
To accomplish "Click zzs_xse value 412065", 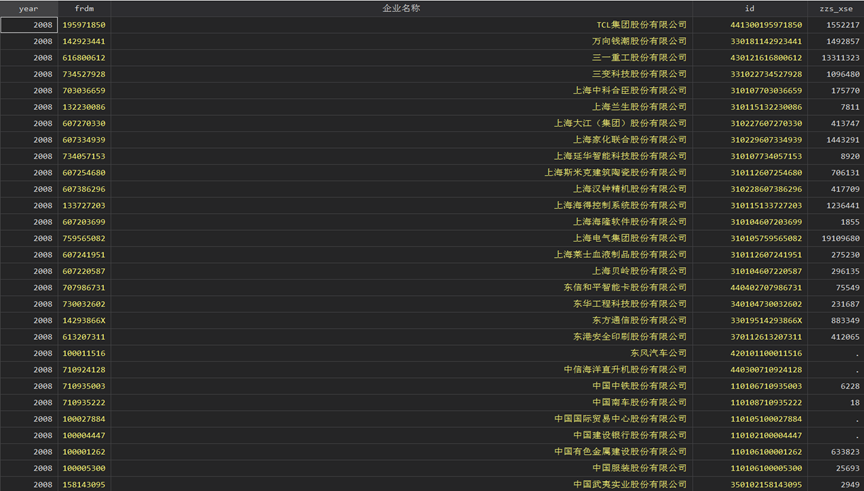I will 845,337.
